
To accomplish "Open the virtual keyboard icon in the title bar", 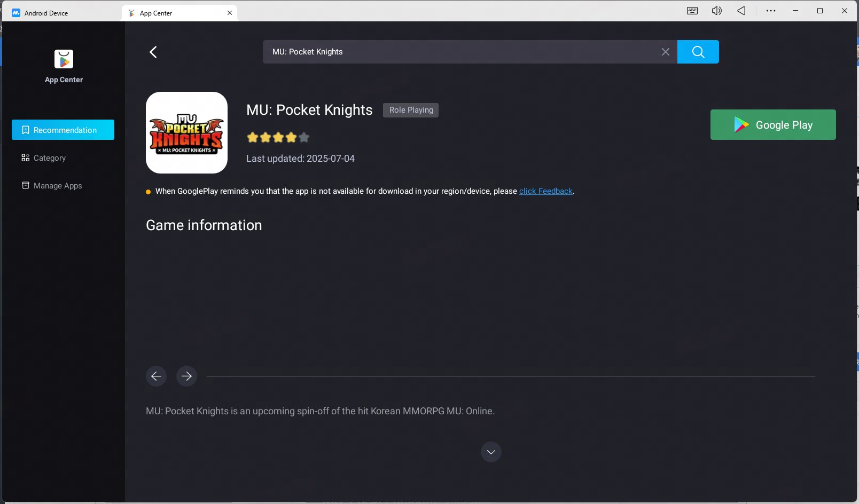I will coord(692,11).
